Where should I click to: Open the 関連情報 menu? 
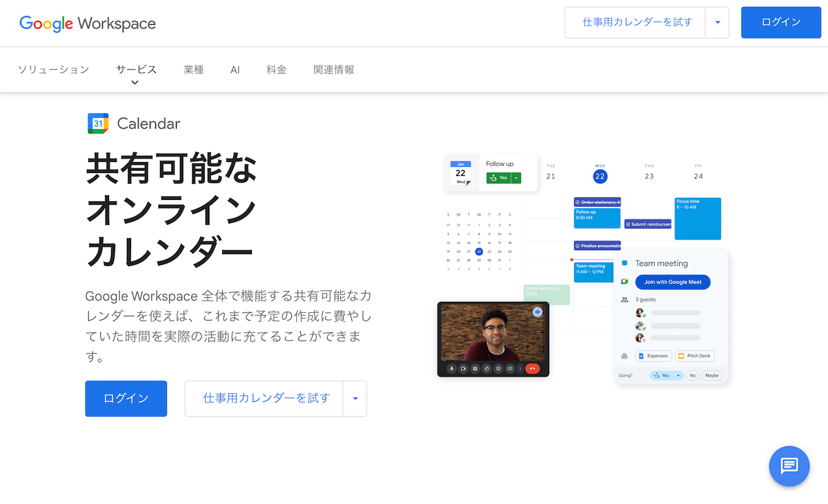[x=334, y=70]
